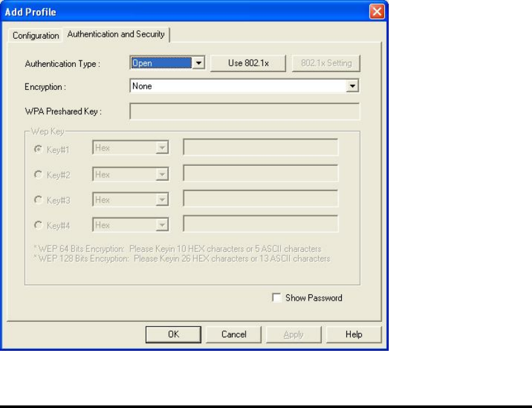Open the Key#2 Hex format dropdown
The image size is (532, 408).
pos(130,174)
